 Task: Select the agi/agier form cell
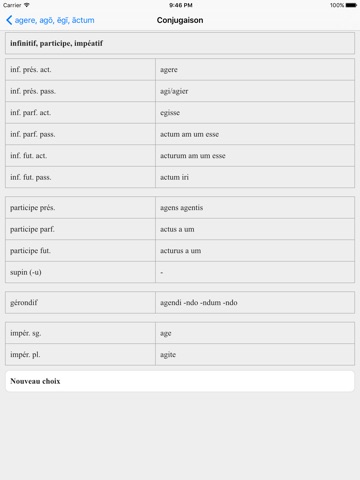(x=255, y=91)
